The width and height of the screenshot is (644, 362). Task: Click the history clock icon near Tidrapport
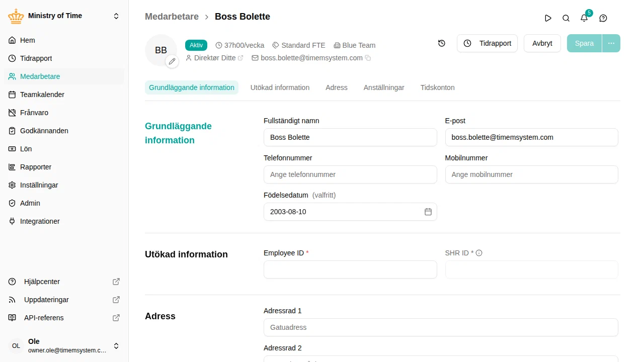coord(442,43)
